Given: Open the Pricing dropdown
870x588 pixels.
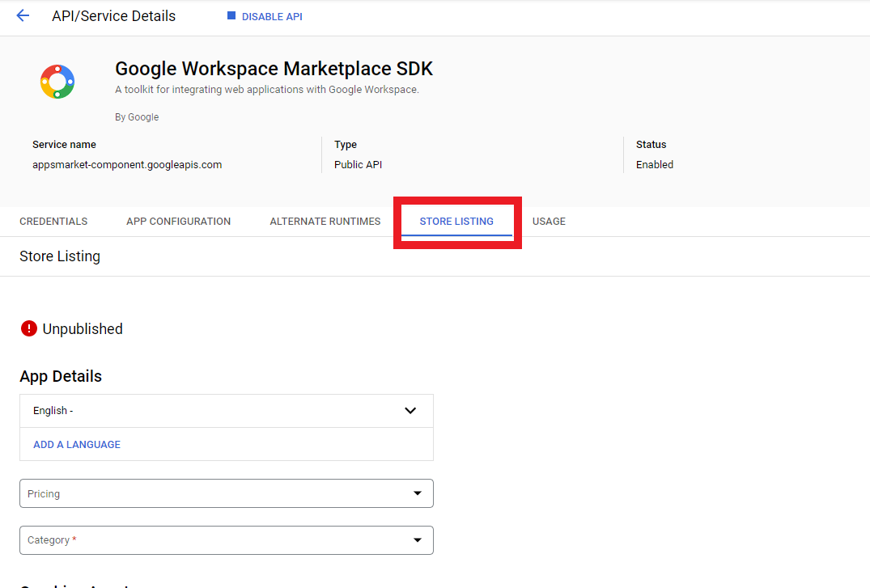Looking at the screenshot, I should pos(227,493).
